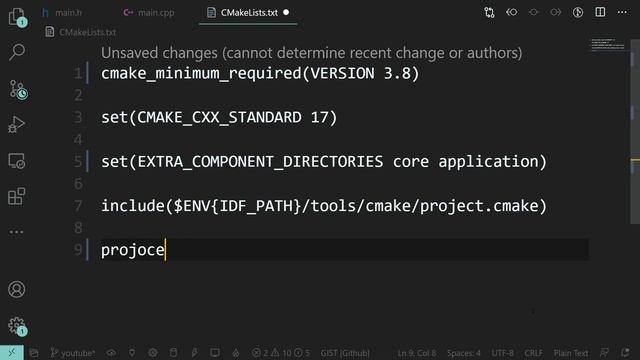Click Ln 9, Col 8 cursor position

coord(417,353)
